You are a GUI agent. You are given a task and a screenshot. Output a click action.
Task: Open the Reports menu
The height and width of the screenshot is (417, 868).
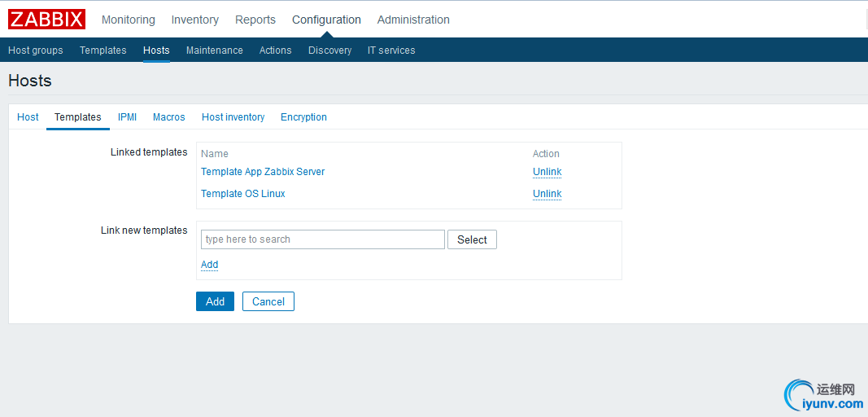[255, 20]
